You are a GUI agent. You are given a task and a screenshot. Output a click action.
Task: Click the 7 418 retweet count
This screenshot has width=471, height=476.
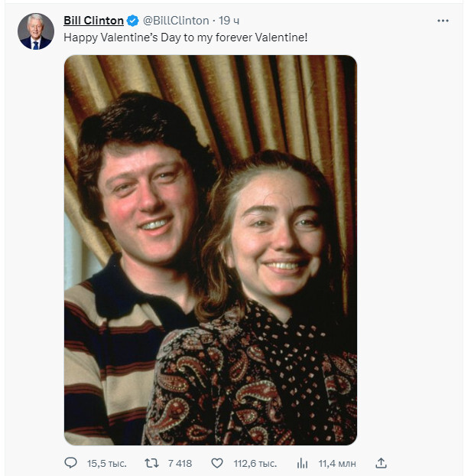coord(179,463)
